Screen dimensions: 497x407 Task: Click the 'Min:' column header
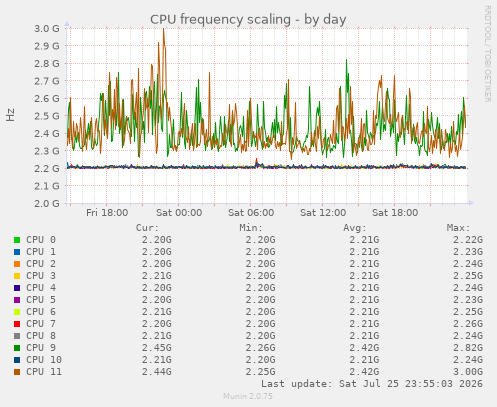251,228
